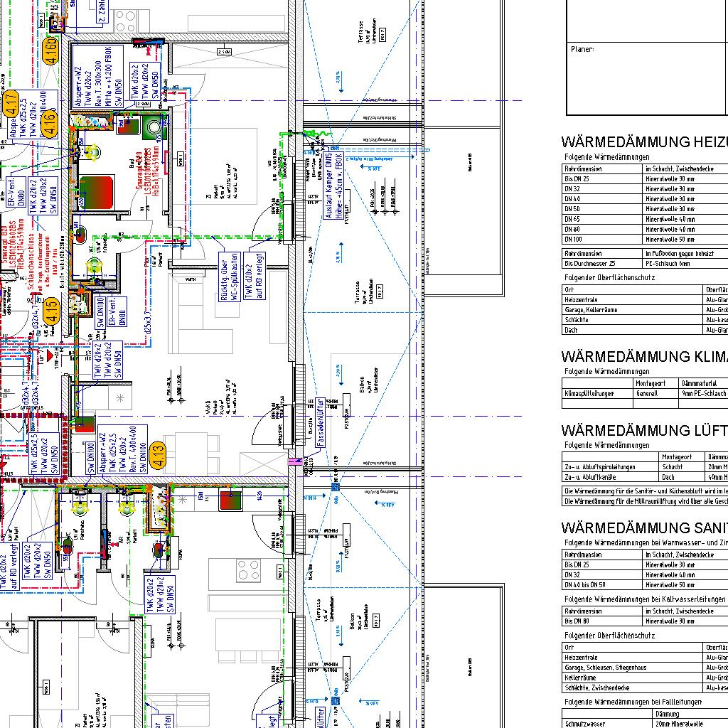Select the 'DN 65' table cell

(x=602, y=219)
